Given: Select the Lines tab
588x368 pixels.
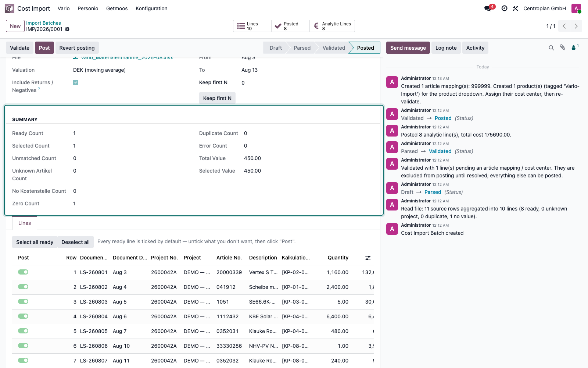Looking at the screenshot, I should click(x=25, y=223).
